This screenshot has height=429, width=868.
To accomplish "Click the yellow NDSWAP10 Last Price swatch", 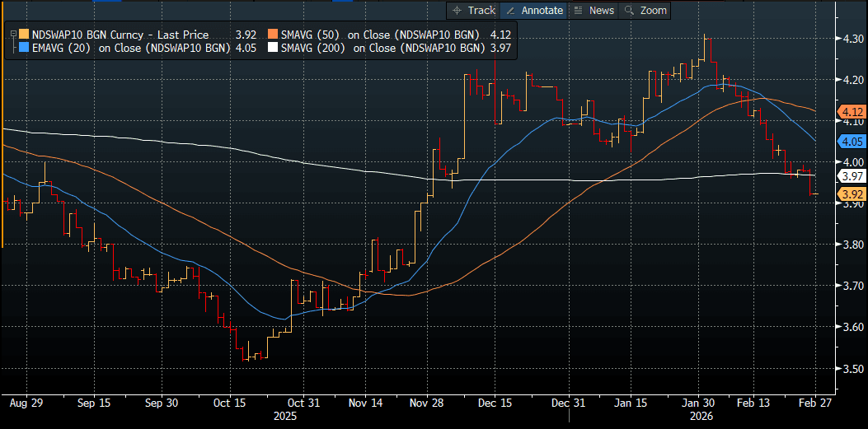I will coord(23,35).
